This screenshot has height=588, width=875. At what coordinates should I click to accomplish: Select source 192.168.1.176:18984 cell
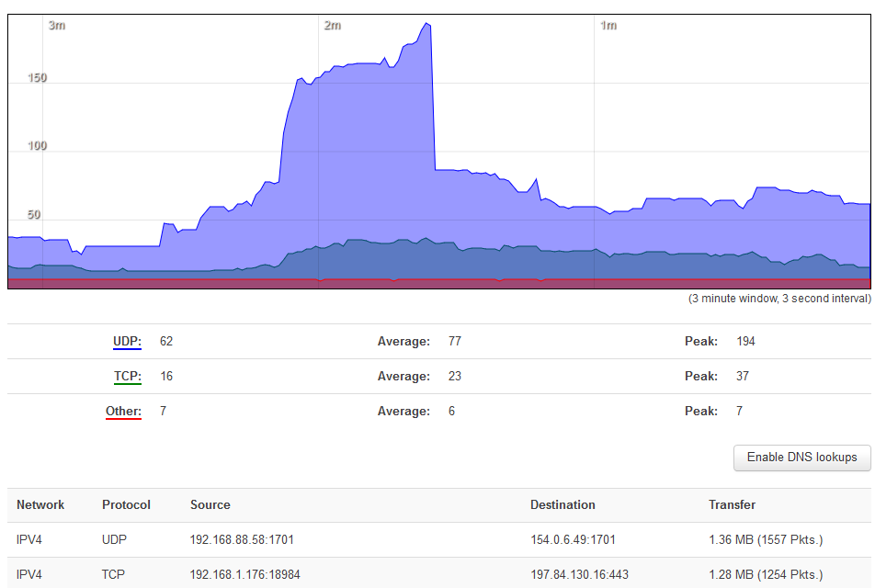(245, 574)
